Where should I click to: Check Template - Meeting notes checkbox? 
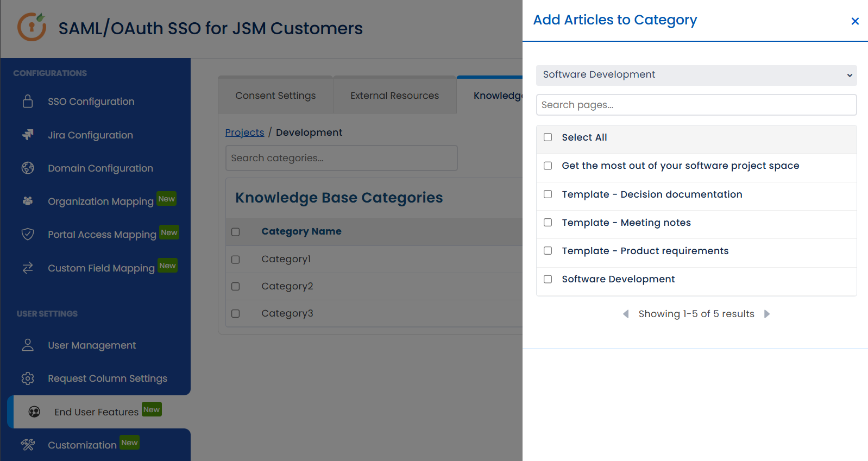(548, 223)
